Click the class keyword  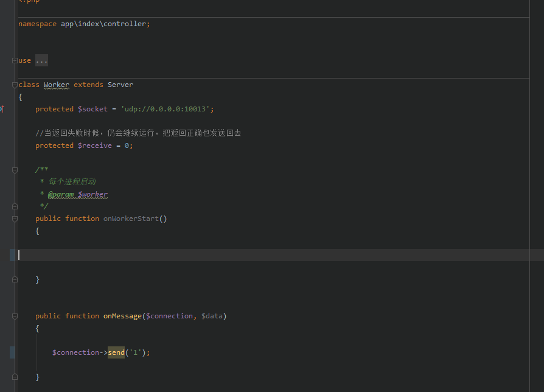pos(29,85)
